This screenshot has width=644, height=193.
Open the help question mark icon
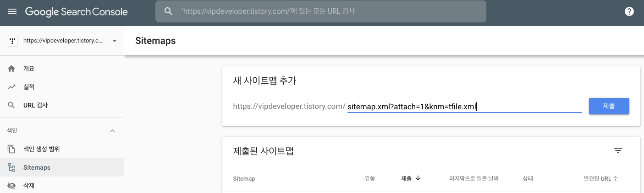coord(629,11)
